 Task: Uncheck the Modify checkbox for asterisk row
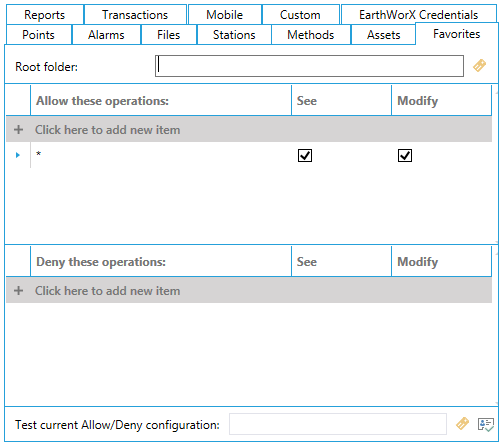(x=405, y=155)
